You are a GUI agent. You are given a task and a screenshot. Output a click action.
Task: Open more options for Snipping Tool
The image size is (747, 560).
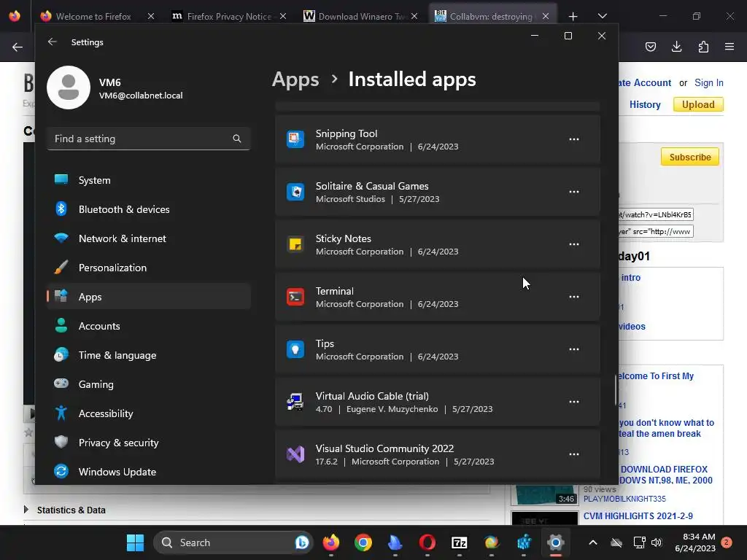pyautogui.click(x=574, y=139)
